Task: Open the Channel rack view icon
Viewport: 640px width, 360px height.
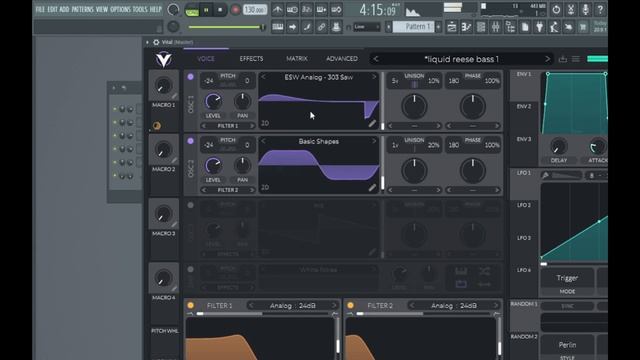Action: 481,27
